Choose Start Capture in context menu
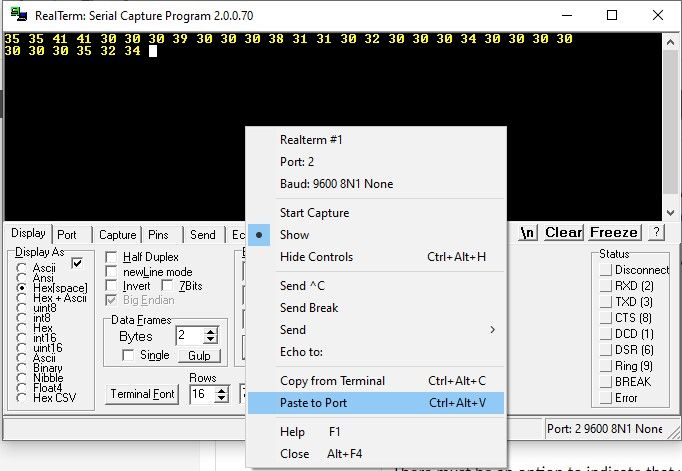 pyautogui.click(x=376, y=213)
